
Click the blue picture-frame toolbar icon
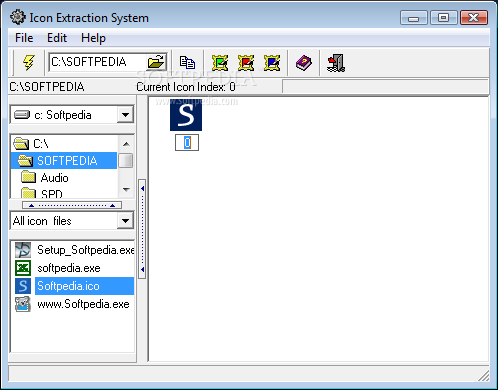click(x=272, y=62)
